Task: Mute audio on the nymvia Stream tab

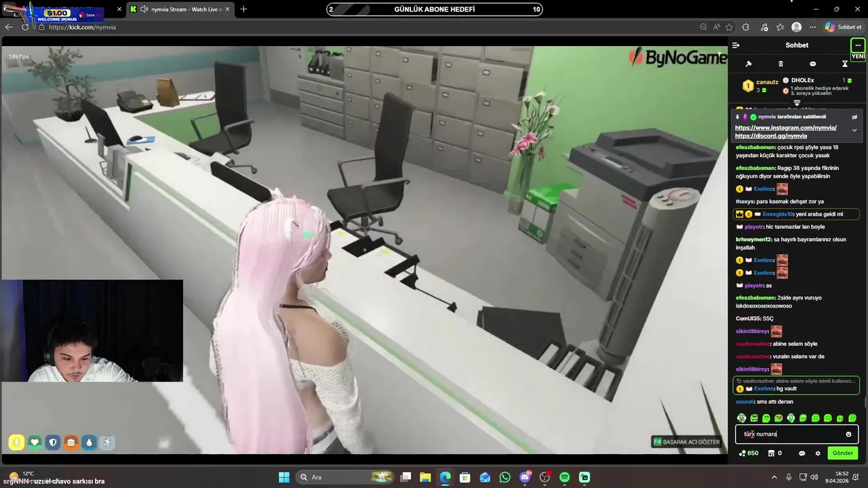Action: pos(144,9)
